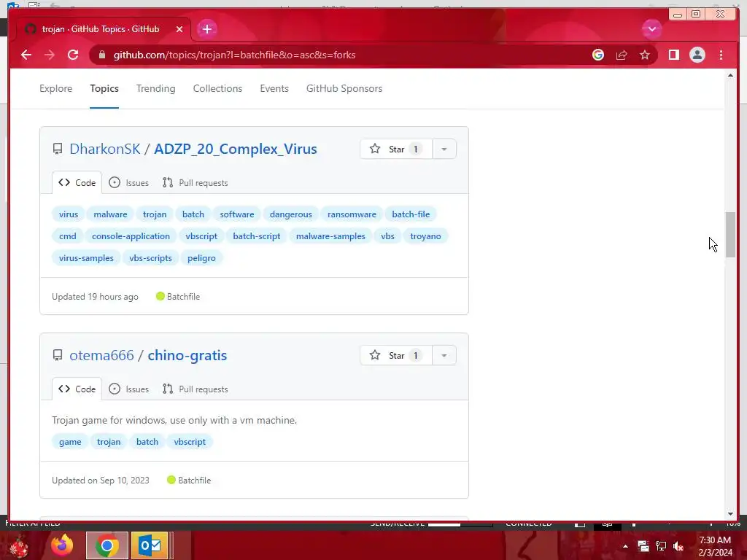Select Code tab of ADZP_20_Complex_Virus
747x560 pixels.
pos(77,183)
